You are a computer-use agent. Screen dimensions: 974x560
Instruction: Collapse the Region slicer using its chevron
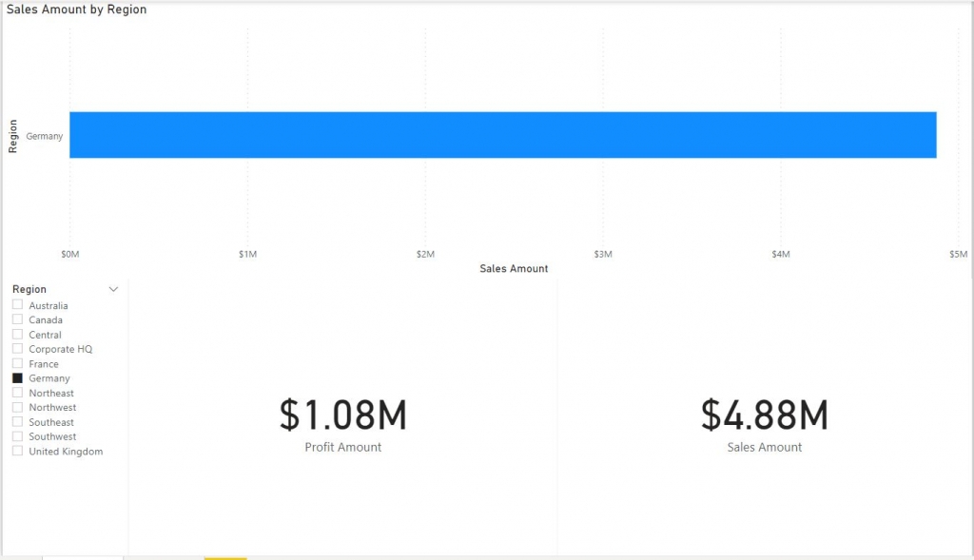point(113,289)
